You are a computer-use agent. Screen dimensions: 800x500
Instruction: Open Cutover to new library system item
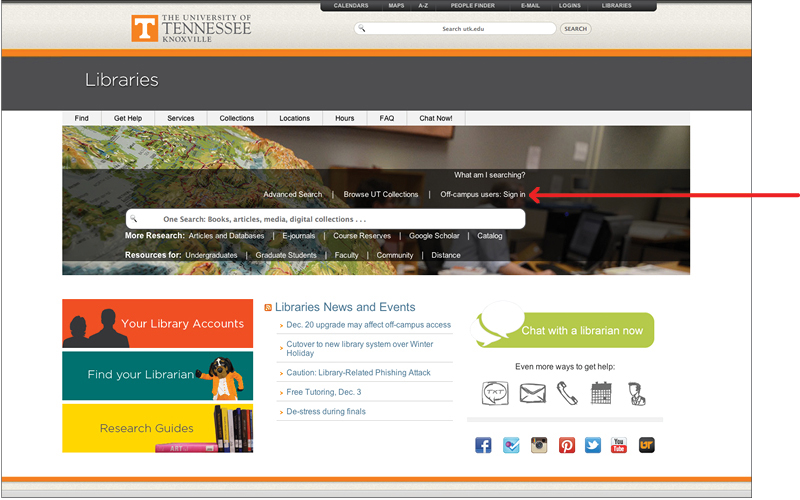pyautogui.click(x=360, y=348)
